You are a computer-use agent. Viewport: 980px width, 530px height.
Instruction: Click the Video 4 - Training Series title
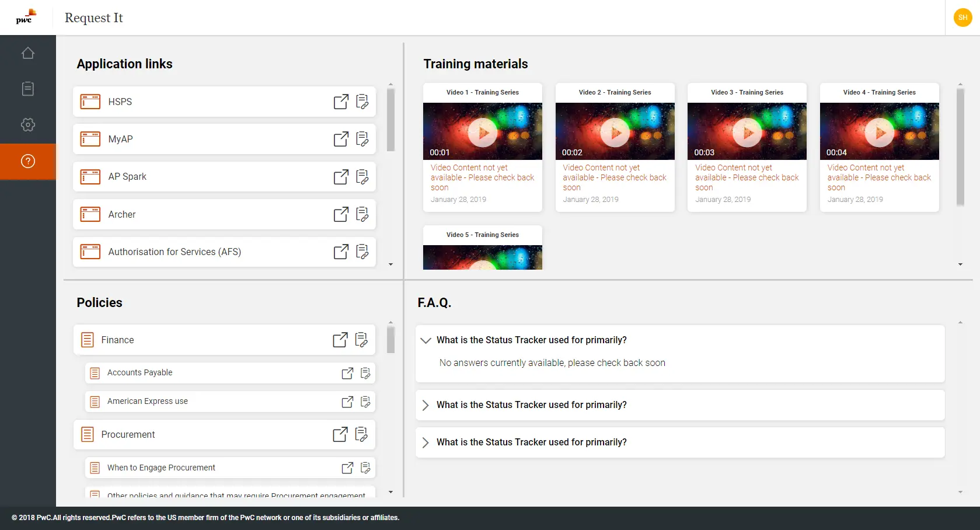coord(880,92)
